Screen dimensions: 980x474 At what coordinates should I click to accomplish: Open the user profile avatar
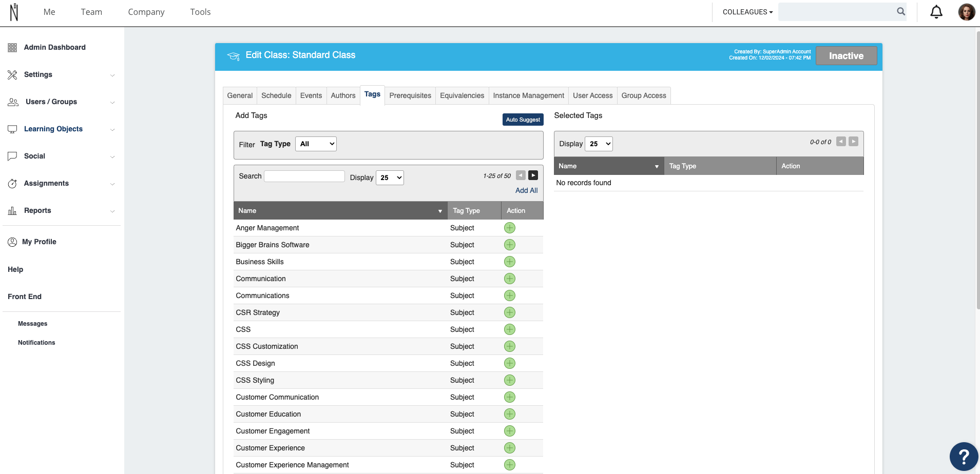[x=966, y=12]
